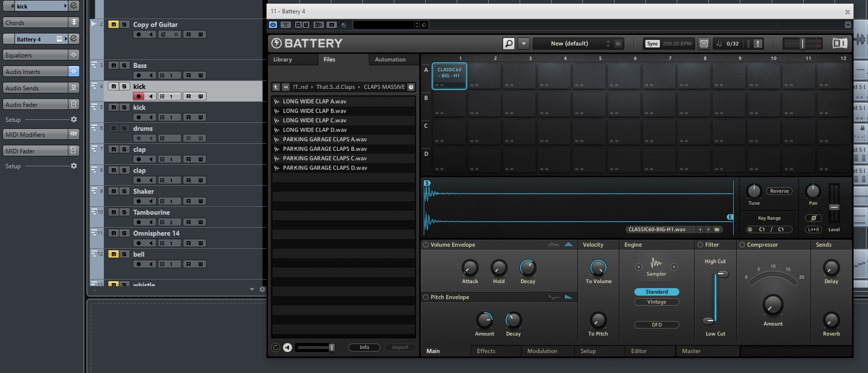Image resolution: width=868 pixels, height=373 pixels.
Task: Click the phase invert Ø button
Action: [x=814, y=218]
